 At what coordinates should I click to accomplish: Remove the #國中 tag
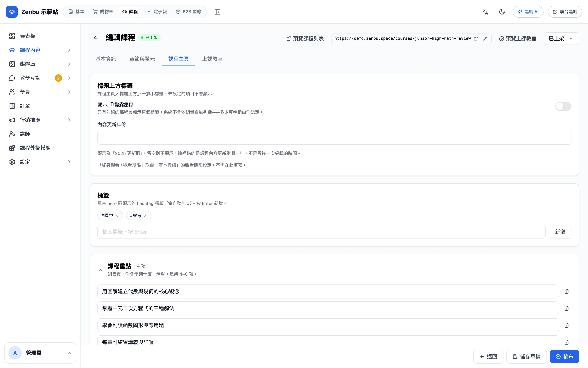[117, 216]
